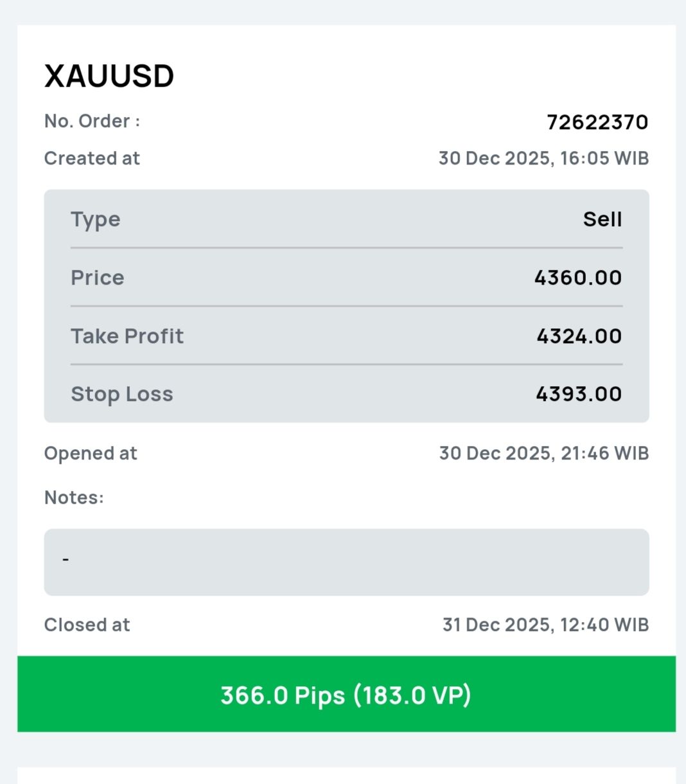Click inside the Notes text box
Screen dimensions: 686x784
tap(346, 562)
